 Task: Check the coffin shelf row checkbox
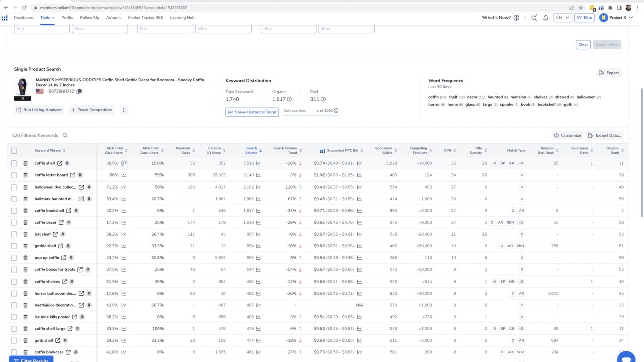pos(14,163)
